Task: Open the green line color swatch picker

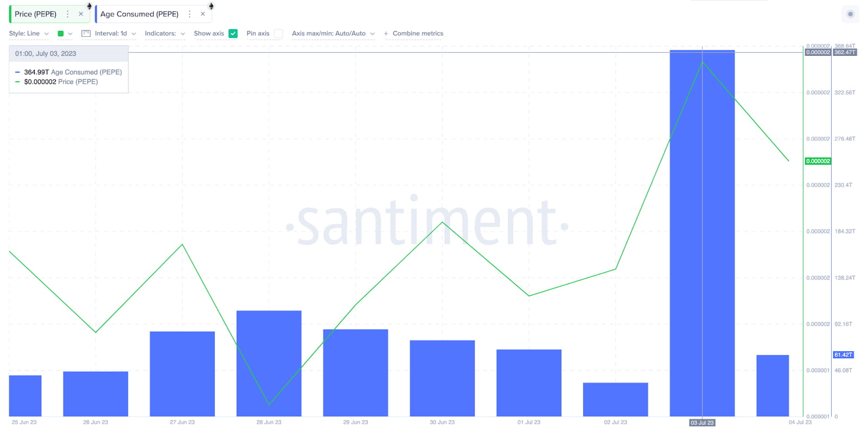Action: coord(65,34)
